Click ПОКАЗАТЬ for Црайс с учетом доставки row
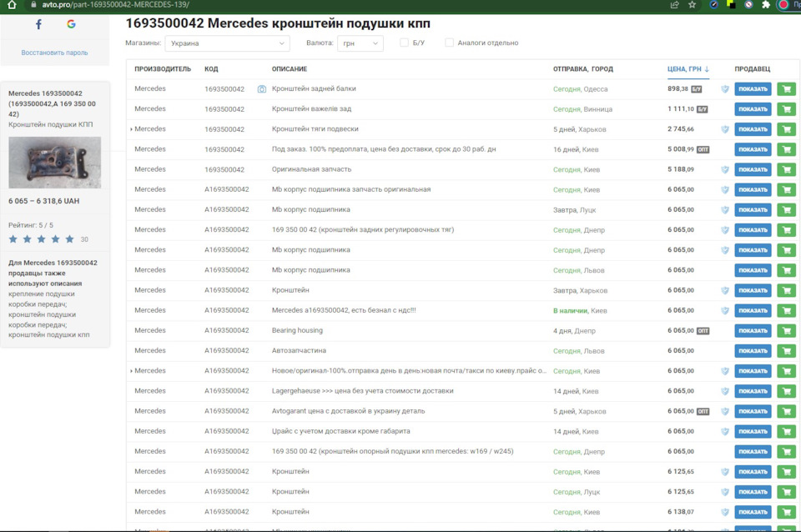The height and width of the screenshot is (532, 801). pos(753,431)
